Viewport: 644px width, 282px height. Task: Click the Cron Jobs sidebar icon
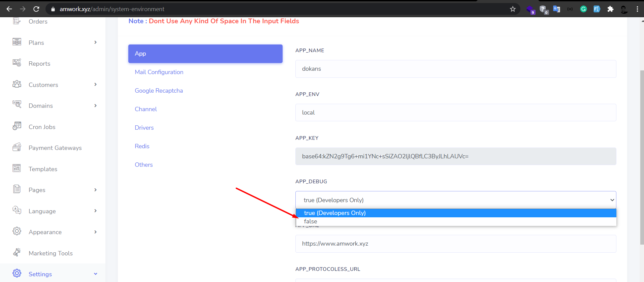click(x=17, y=126)
